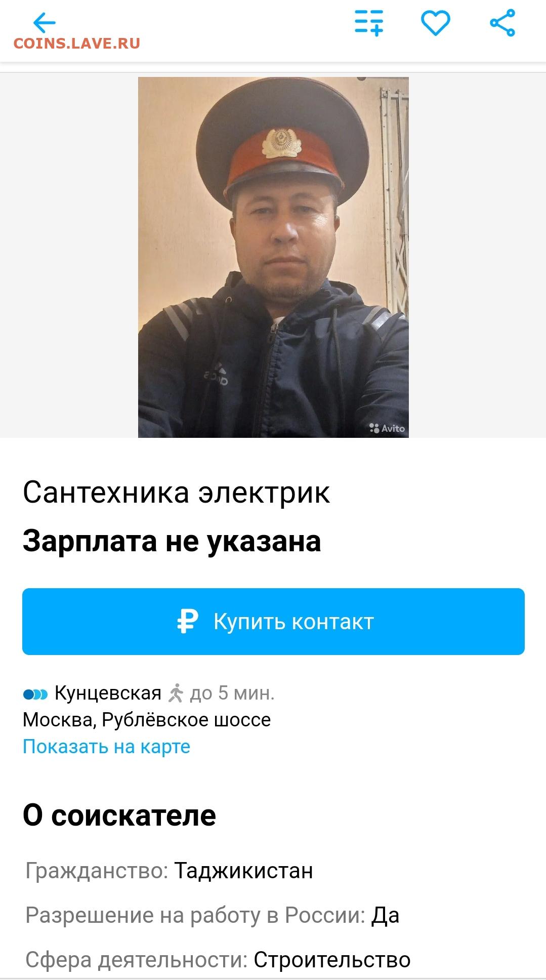Tap the heart favorite icon
The height and width of the screenshot is (980, 546).
[x=436, y=23]
